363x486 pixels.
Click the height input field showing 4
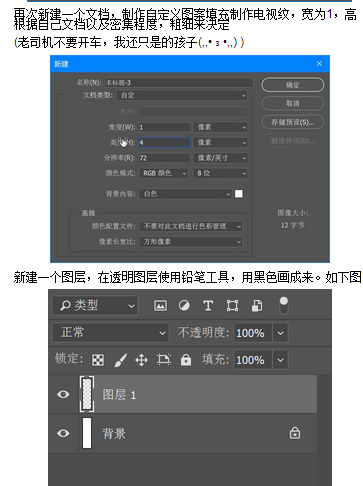[164, 142]
